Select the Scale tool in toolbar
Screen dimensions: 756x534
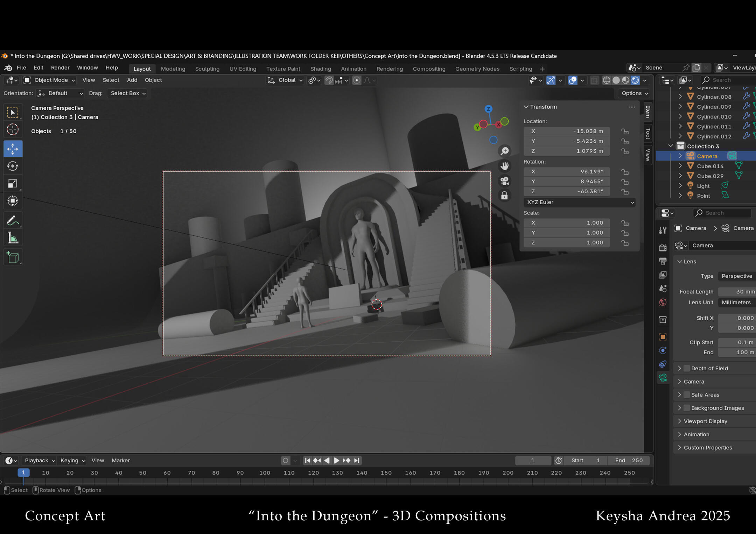[x=13, y=184]
